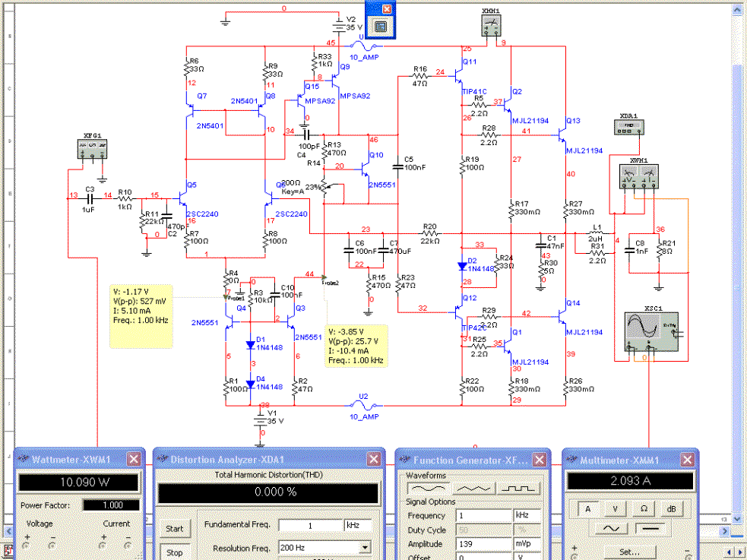The image size is (747, 560).
Task: Click the kHz unit box for Fundamental Freq.
Action: [x=358, y=525]
